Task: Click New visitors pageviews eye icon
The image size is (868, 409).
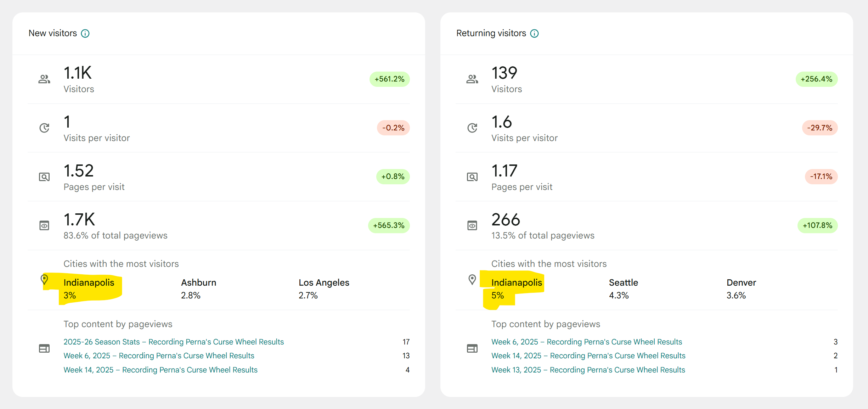Action: pos(44,225)
